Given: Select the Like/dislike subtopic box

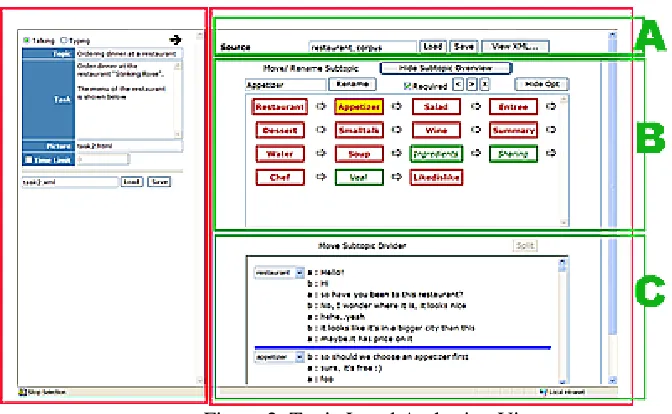Looking at the screenshot, I should (436, 177).
